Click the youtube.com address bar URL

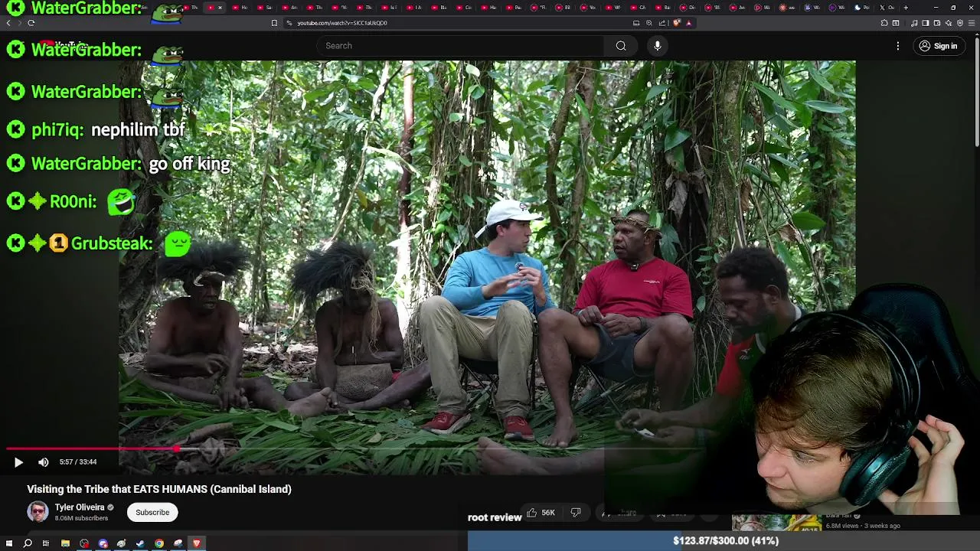coord(342,23)
